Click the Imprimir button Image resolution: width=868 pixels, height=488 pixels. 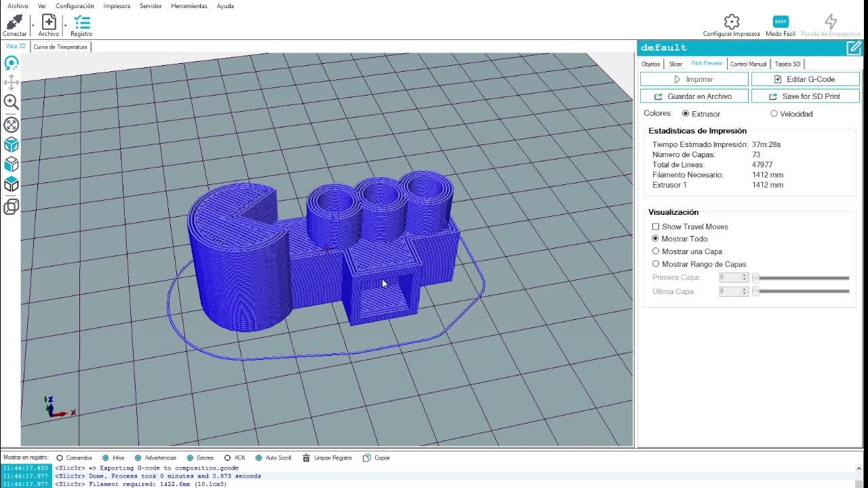pos(694,79)
